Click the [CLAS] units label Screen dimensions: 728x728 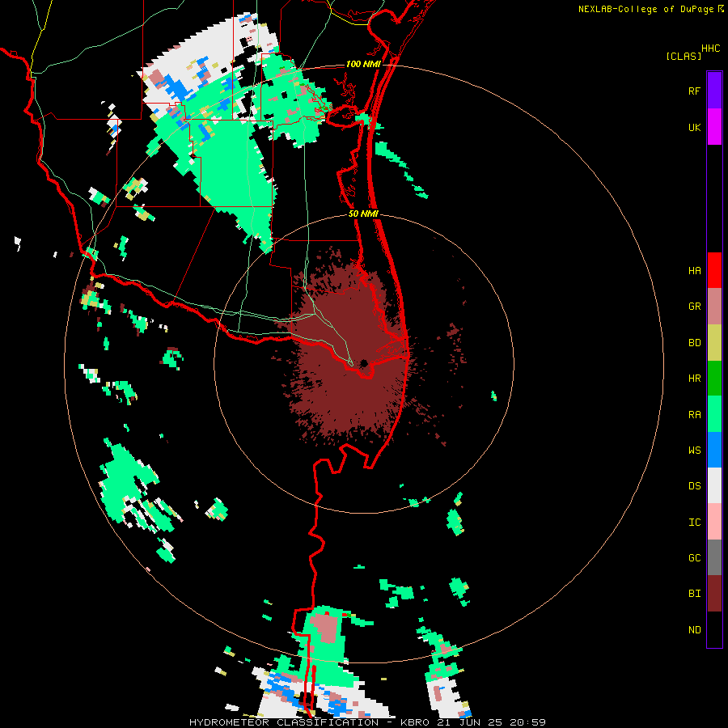point(684,56)
